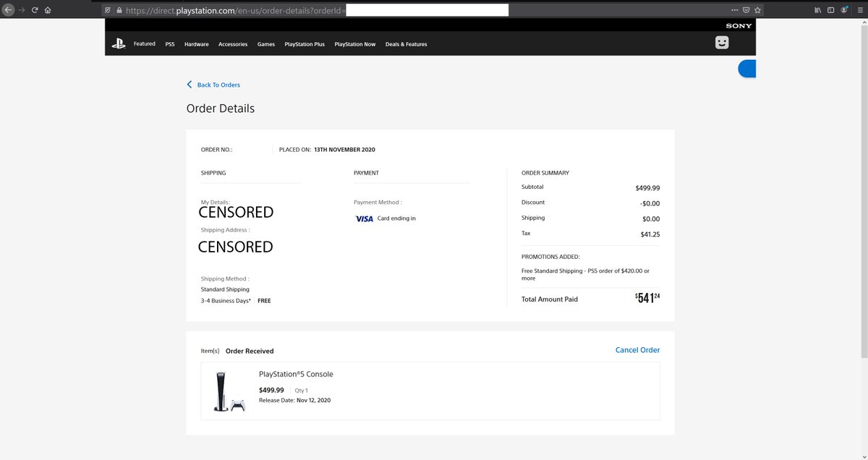
Task: Click the Back To Orders chevron arrow
Action: coord(190,85)
